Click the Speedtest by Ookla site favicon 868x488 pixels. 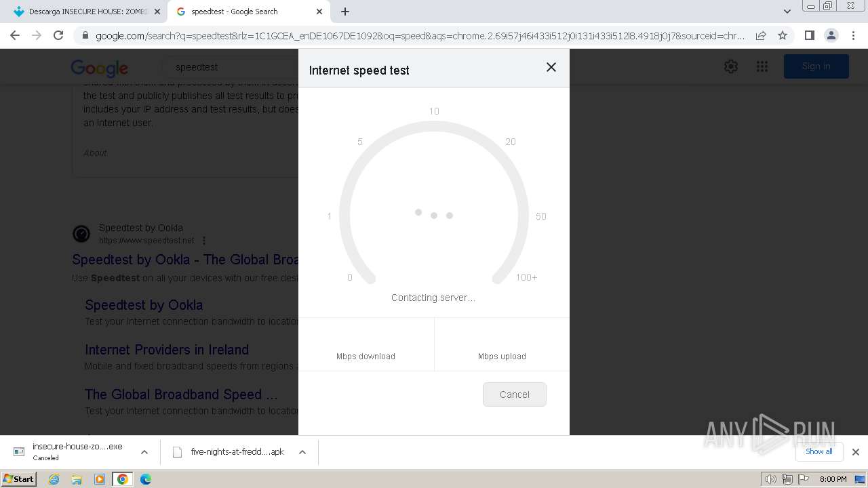tap(81, 234)
